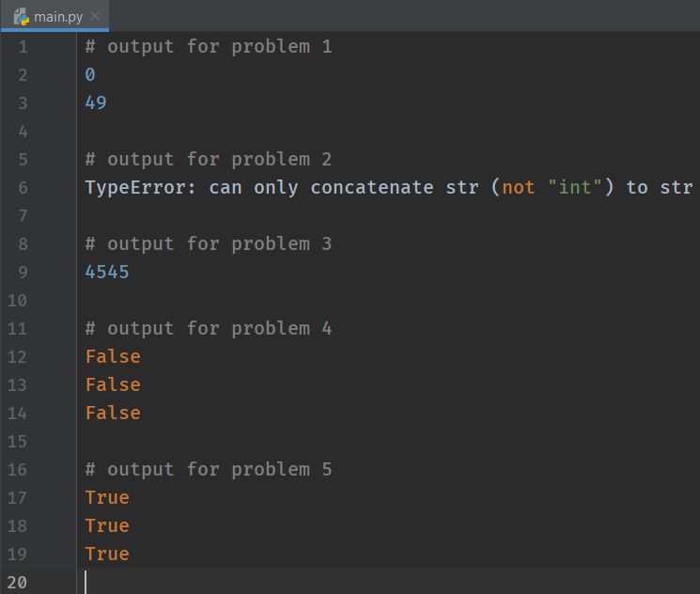Screen dimensions: 700x594
Task: Click the empty line 20 in the editor
Action: click(376, 582)
